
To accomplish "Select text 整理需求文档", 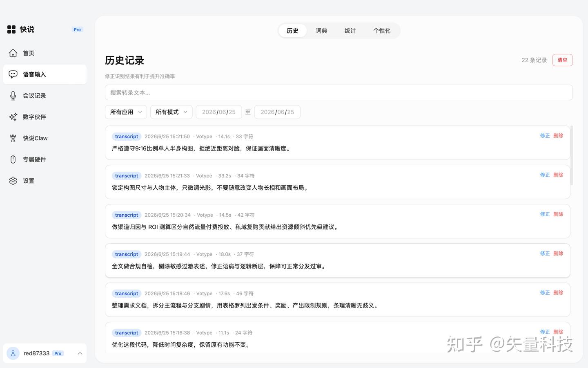I will coord(129,305).
